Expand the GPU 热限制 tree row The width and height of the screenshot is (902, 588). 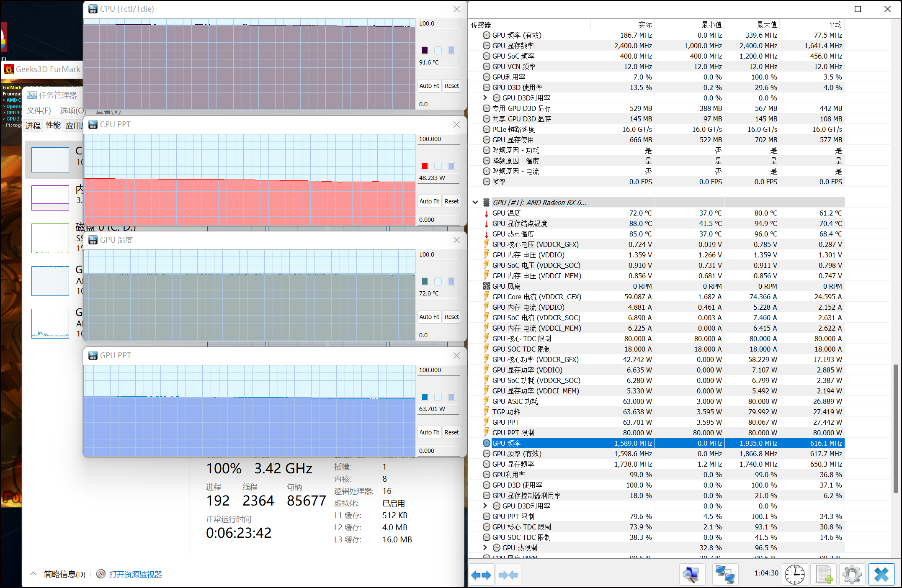485,547
